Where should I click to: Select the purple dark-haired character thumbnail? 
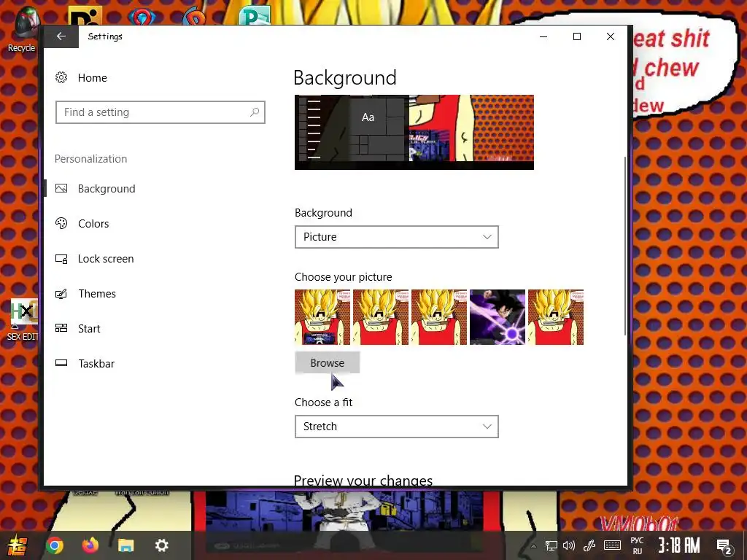pos(498,317)
